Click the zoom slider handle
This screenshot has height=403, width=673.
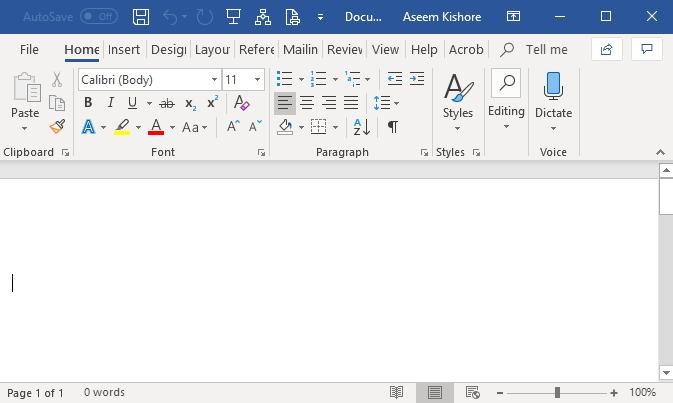557,392
